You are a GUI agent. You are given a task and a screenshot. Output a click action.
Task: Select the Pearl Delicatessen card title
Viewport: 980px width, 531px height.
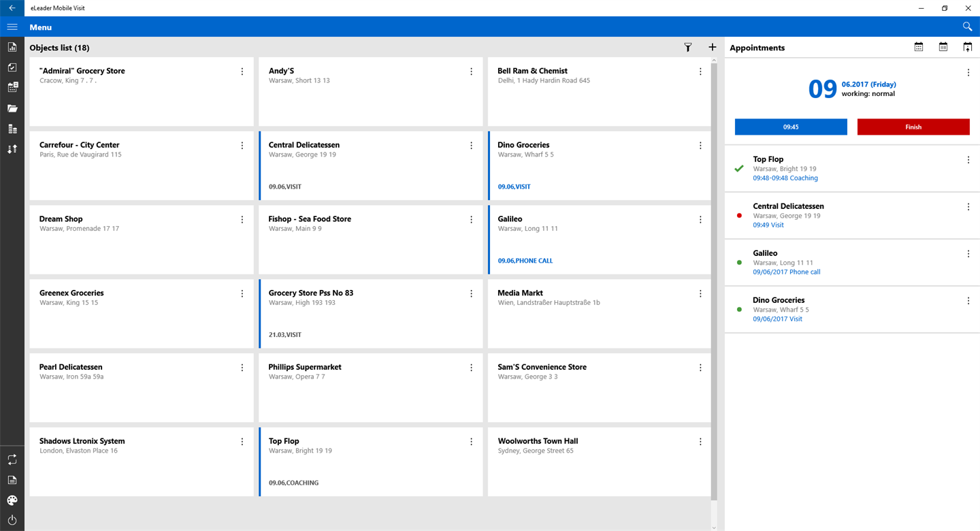[71, 367]
